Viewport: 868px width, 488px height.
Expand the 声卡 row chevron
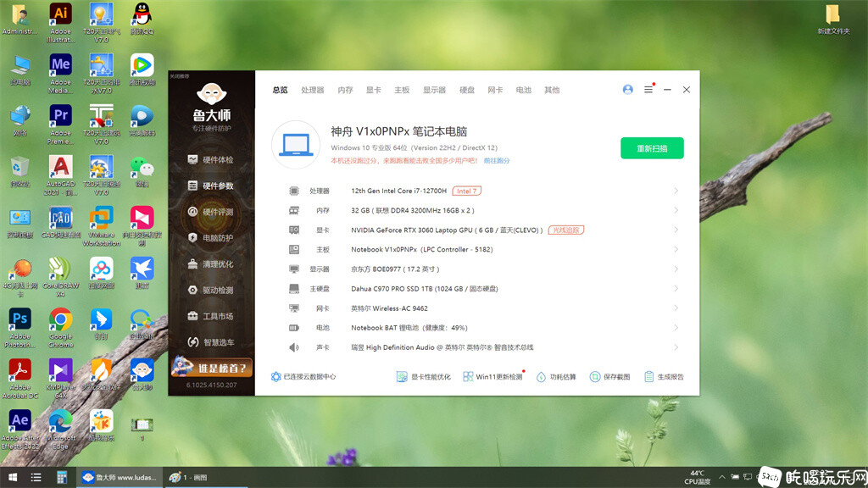tap(676, 347)
